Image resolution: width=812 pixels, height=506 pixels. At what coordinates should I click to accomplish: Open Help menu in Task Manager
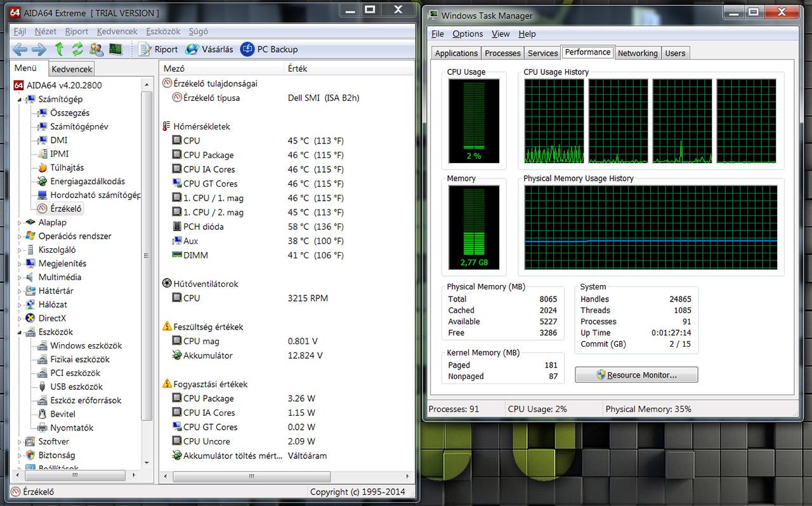(x=527, y=34)
